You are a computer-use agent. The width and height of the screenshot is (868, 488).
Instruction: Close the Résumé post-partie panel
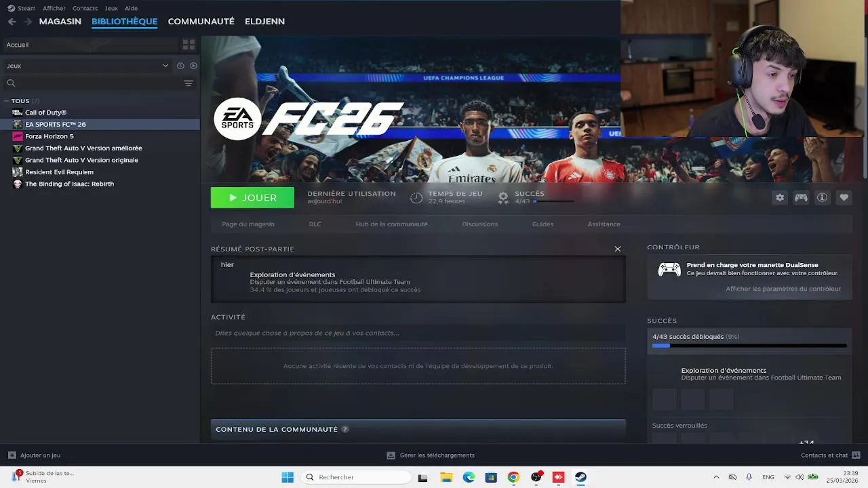click(x=618, y=249)
